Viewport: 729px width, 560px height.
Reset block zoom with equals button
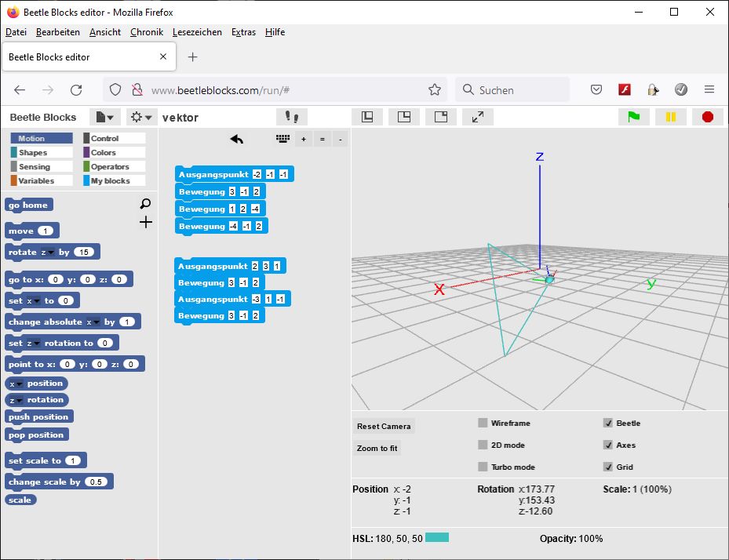click(323, 139)
